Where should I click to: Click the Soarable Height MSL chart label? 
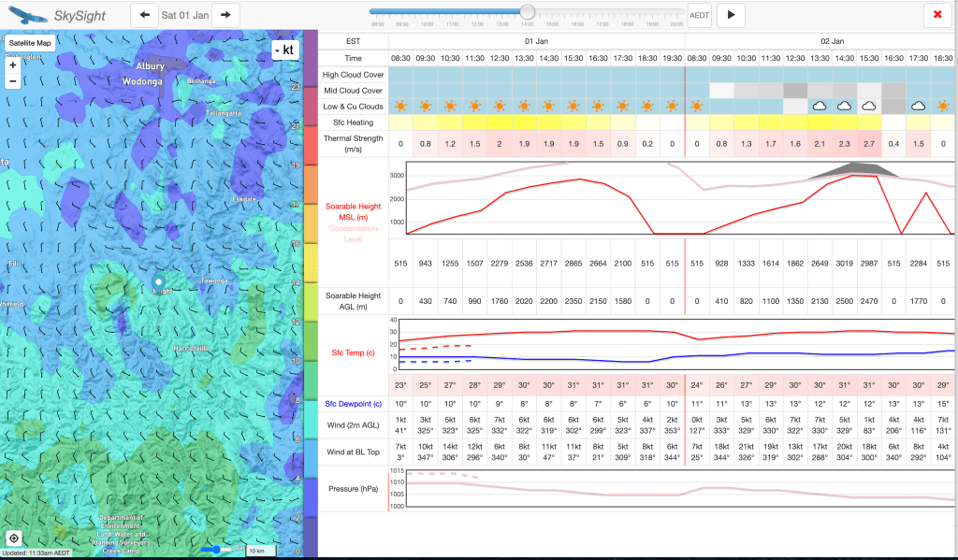[353, 211]
